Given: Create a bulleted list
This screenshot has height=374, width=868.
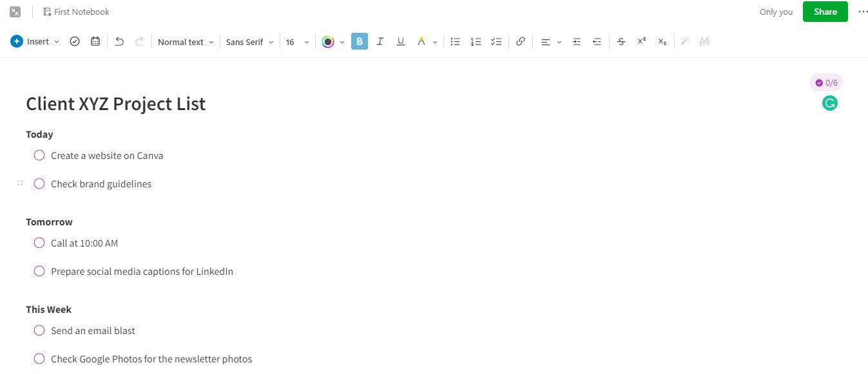Looking at the screenshot, I should coord(455,41).
